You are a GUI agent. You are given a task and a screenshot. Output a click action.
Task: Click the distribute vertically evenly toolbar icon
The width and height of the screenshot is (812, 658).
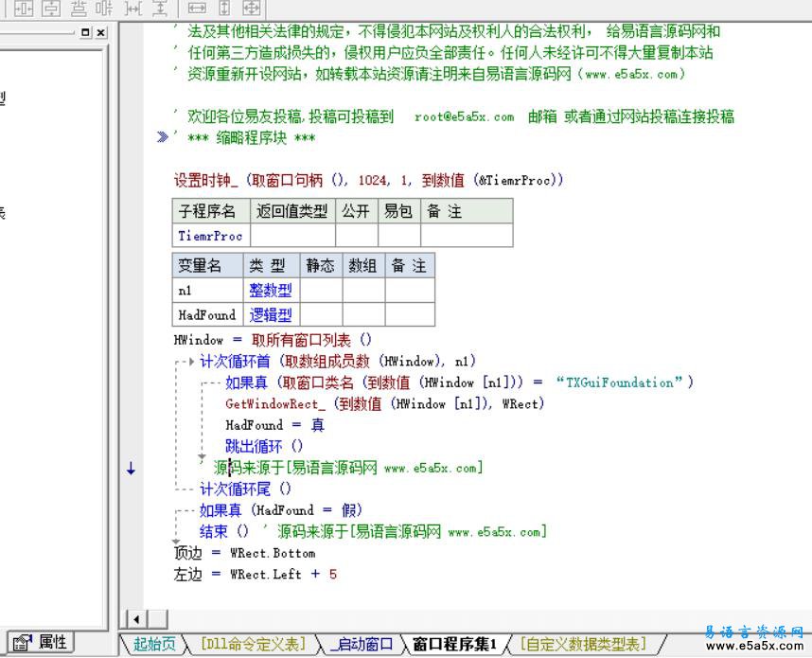[x=79, y=8]
